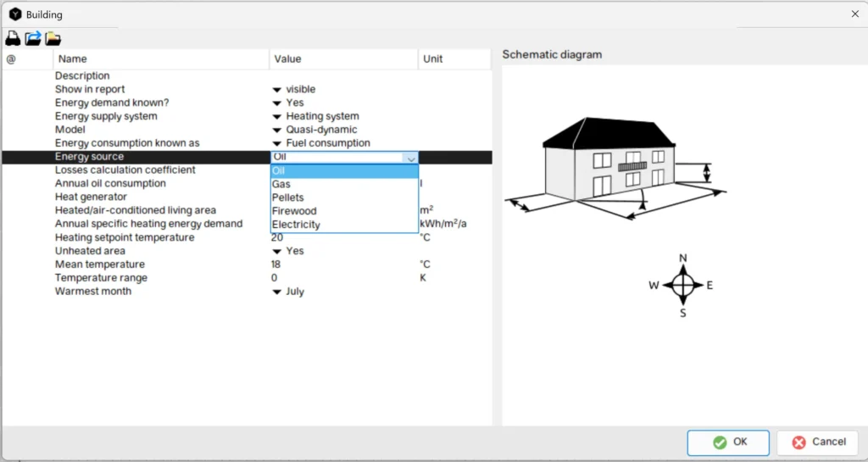This screenshot has height=462, width=868.
Task: Click the Unit column header
Action: [x=454, y=59]
